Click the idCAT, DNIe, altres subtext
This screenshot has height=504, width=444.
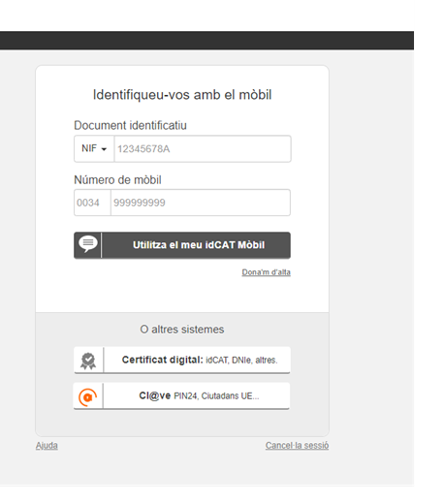pos(241,361)
